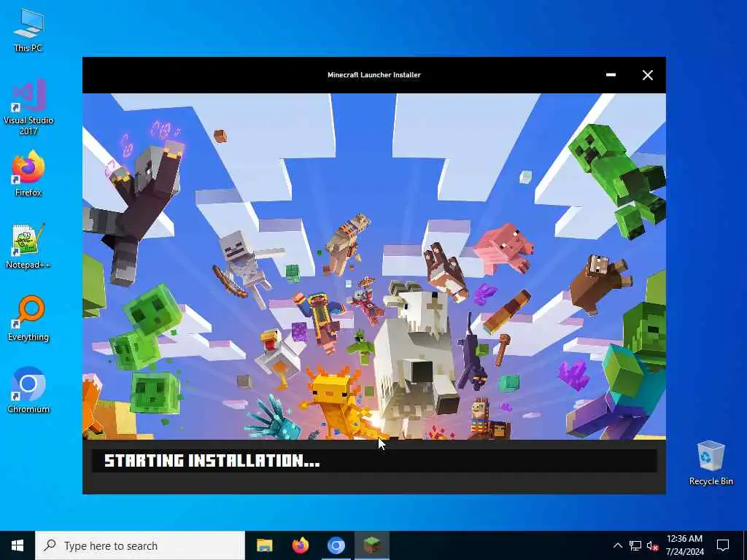This screenshot has width=747, height=560.
Task: Click the Starting Installation status bar
Action: tap(374, 461)
